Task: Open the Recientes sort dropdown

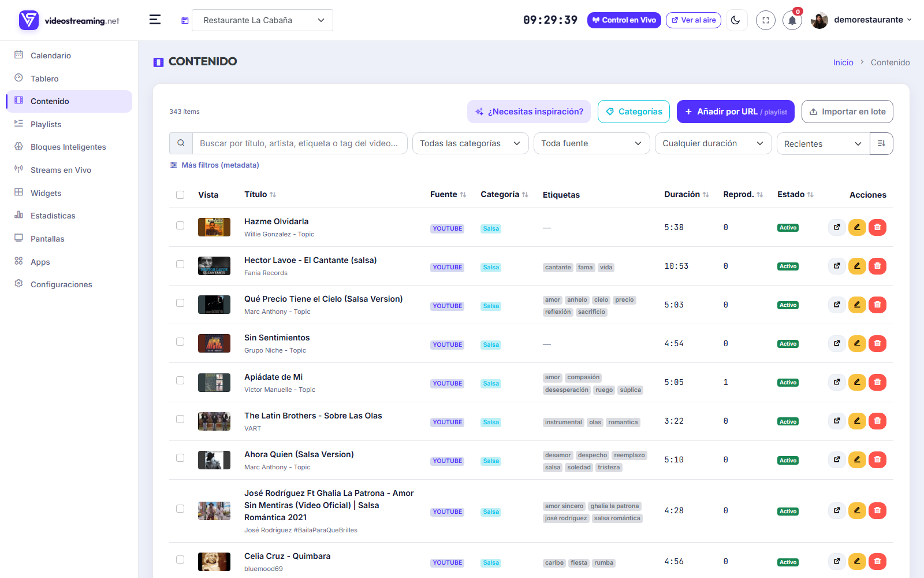Action: (823, 143)
